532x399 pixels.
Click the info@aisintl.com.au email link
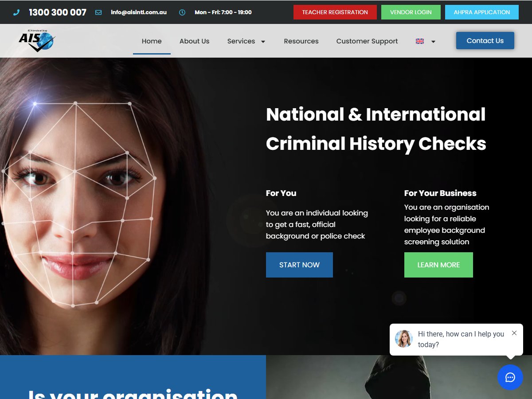click(x=139, y=12)
